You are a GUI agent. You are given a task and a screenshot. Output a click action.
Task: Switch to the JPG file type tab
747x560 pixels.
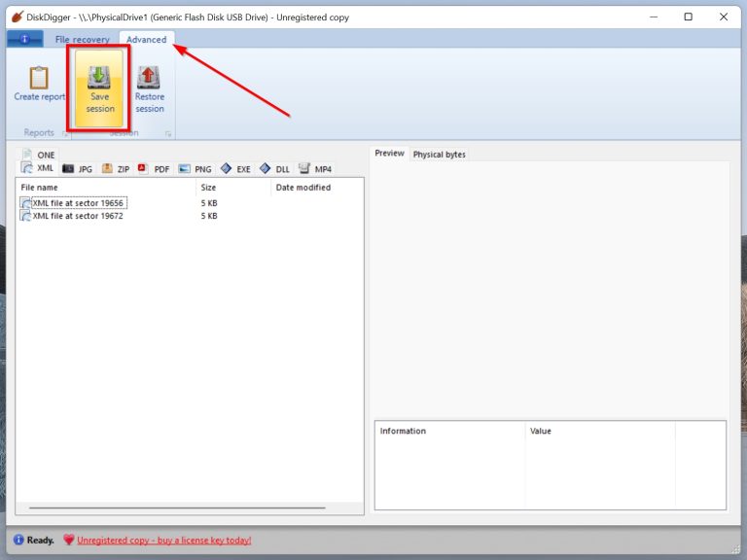78,169
